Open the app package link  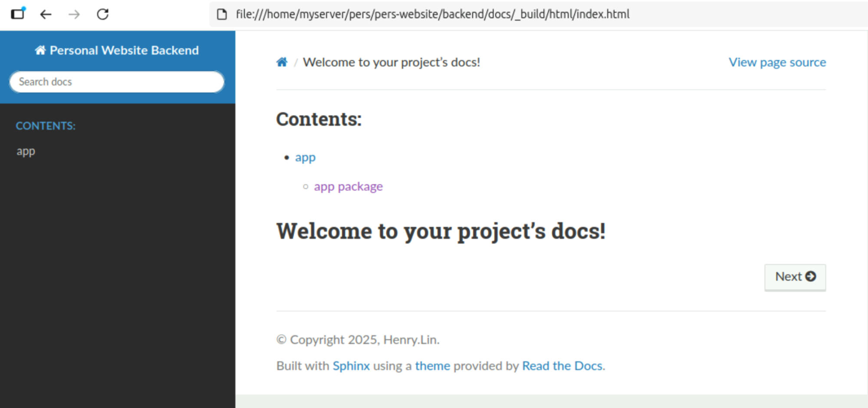pyautogui.click(x=348, y=186)
